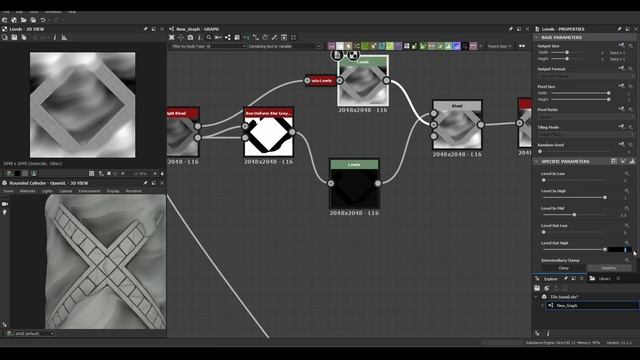Open the Environment menu in 3D view
Viewport: 640px width, 360px height.
click(89, 191)
